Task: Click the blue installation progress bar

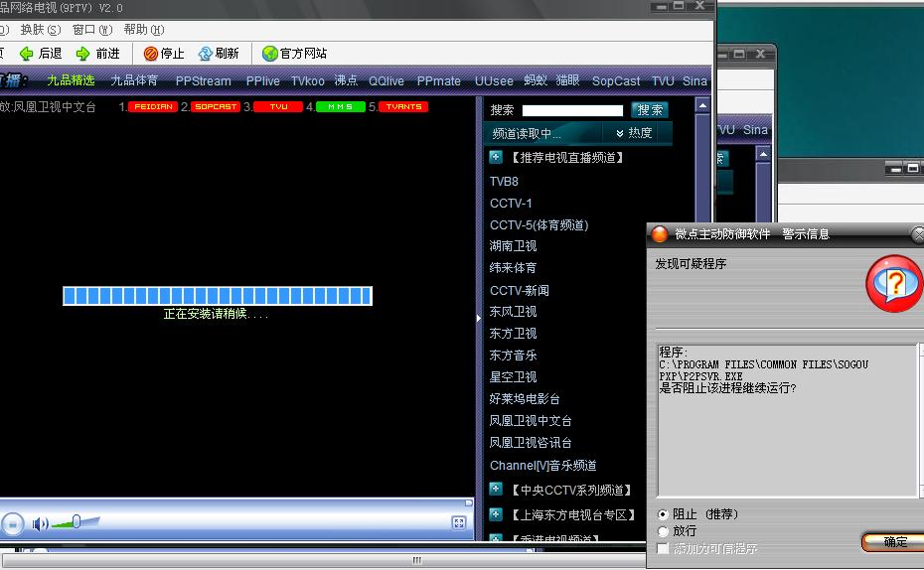Action: [218, 296]
